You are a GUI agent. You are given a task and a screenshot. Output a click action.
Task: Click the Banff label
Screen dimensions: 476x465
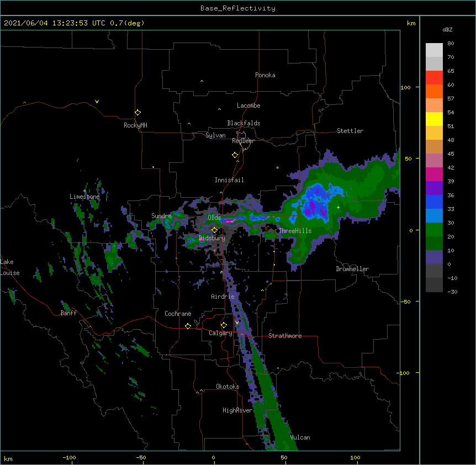pos(68,313)
